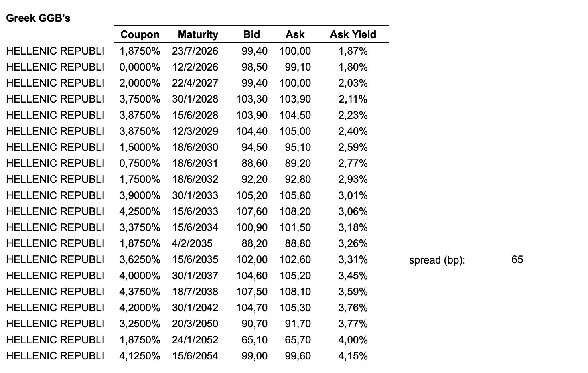This screenshot has width=588, height=373.
Task: Select the bid price 98,50 cell
Action: click(254, 67)
